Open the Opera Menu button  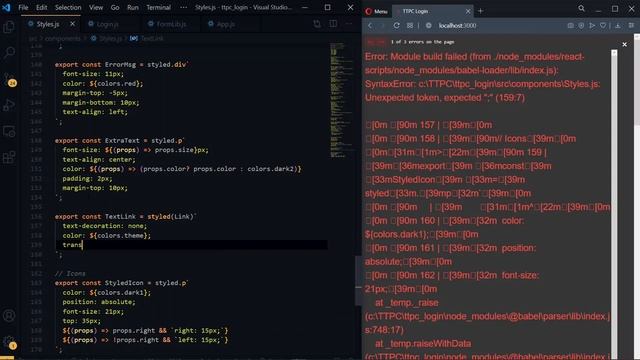tap(376, 11)
